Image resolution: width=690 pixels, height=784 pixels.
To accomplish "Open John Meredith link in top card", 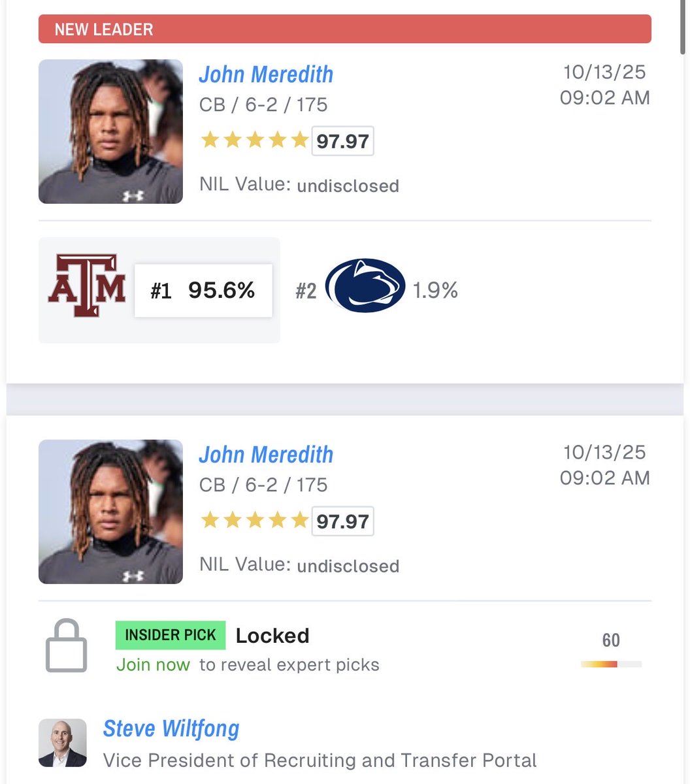I will point(266,74).
